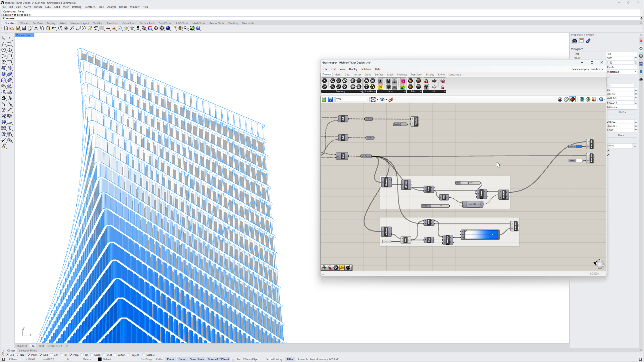
Task: Open a file using Rhino's open toolbar icon
Action: (x=12, y=28)
